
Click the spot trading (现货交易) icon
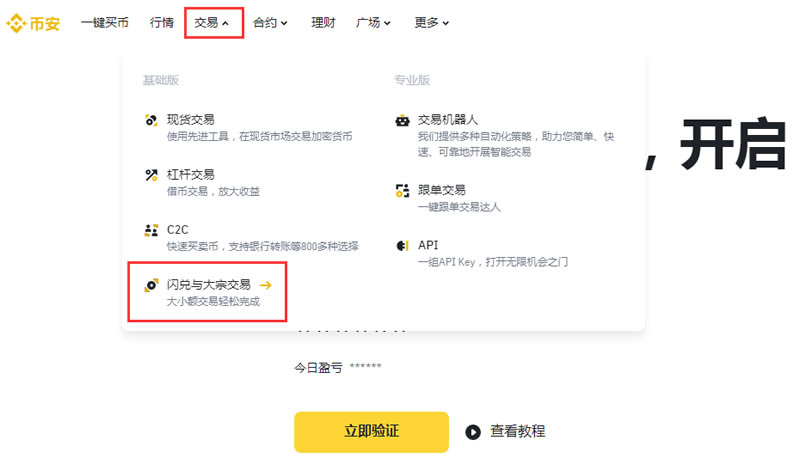[x=151, y=120]
